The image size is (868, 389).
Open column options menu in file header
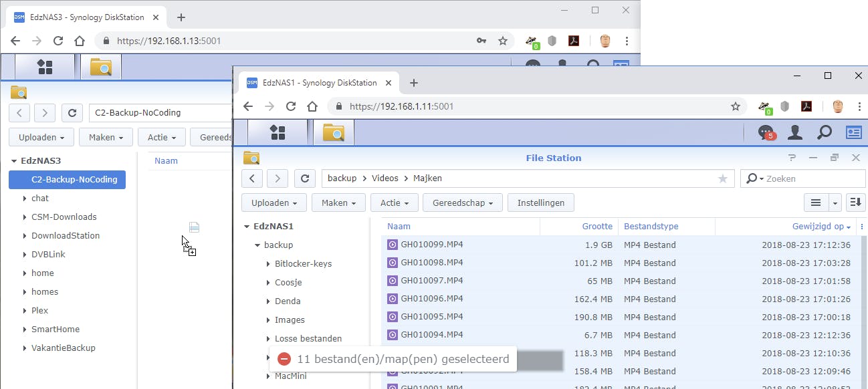(861, 227)
